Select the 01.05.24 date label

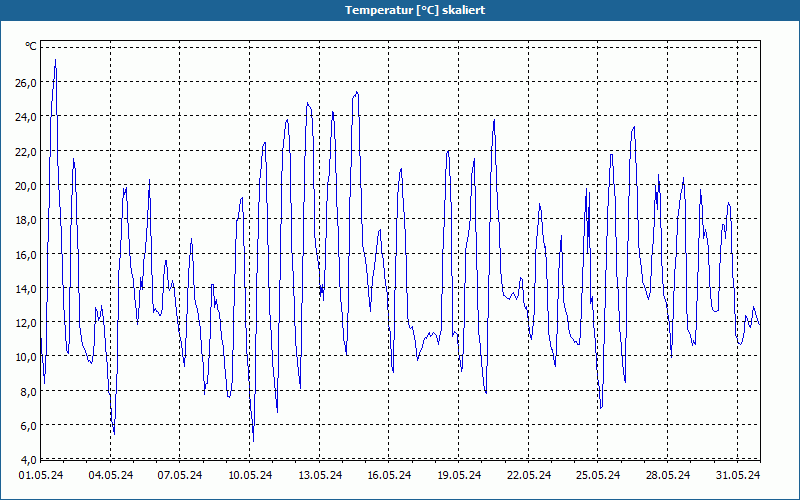[41, 475]
